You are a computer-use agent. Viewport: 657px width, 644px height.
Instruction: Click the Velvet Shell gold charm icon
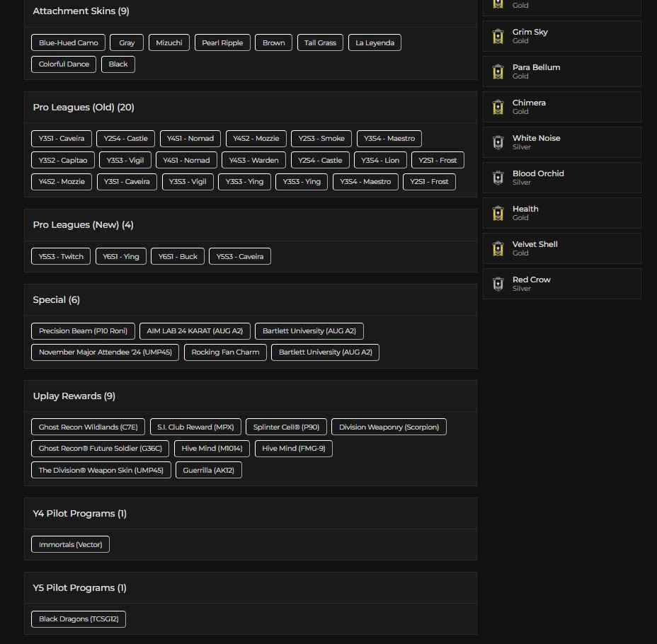pyautogui.click(x=498, y=248)
